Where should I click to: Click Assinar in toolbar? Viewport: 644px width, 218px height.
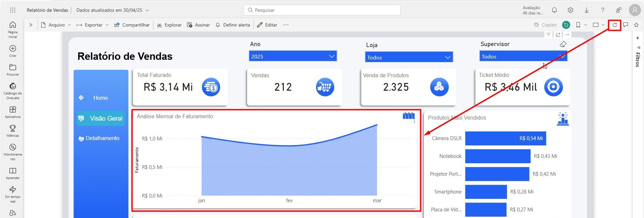(x=198, y=25)
